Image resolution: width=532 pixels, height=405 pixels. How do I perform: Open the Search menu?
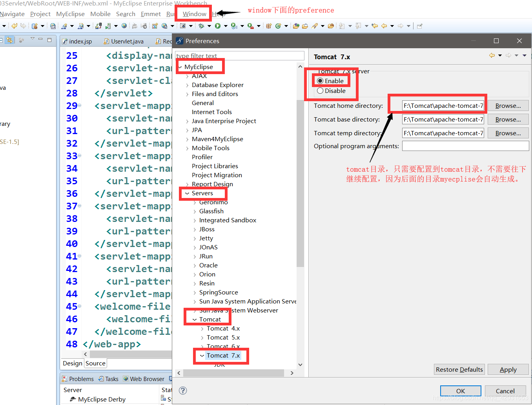pos(126,14)
